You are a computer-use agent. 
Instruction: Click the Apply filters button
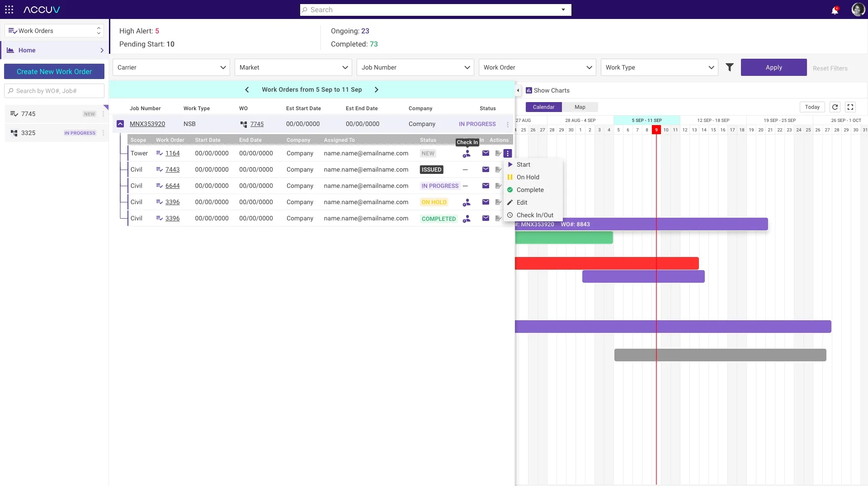[x=774, y=67]
